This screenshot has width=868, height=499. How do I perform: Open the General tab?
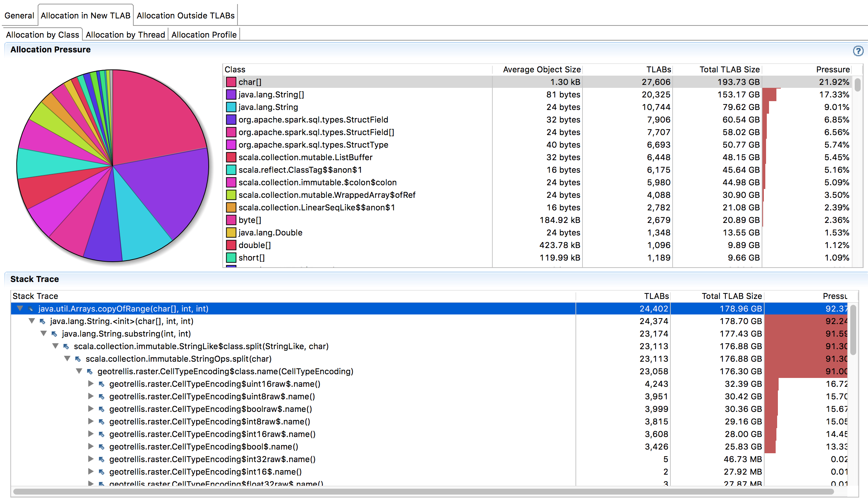pos(19,16)
